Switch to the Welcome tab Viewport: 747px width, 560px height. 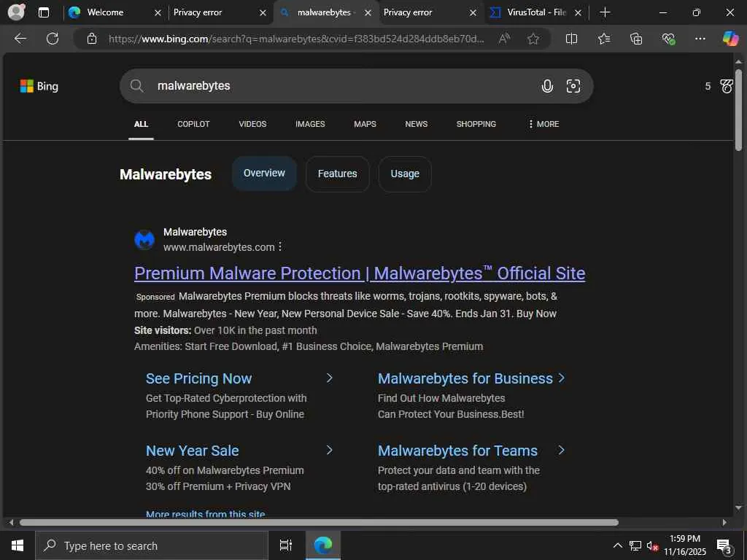point(105,12)
